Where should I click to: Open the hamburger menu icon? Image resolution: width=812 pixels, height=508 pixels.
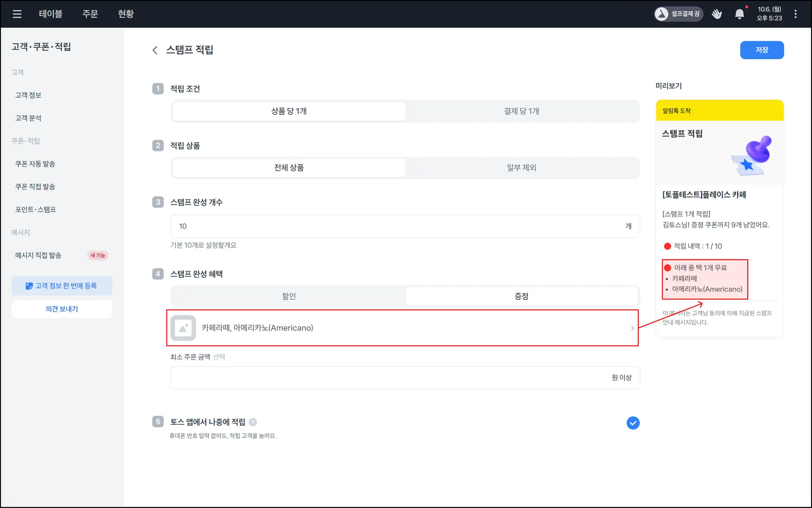[x=17, y=14]
